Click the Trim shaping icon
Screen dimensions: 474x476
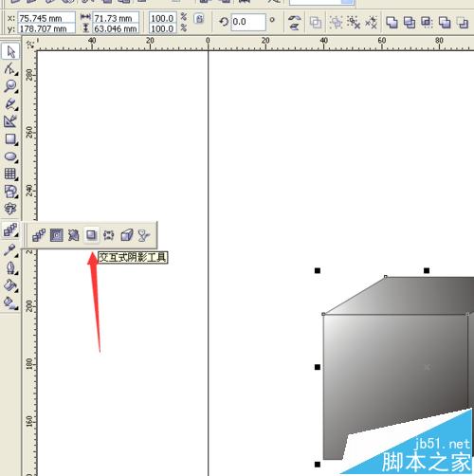click(x=410, y=23)
